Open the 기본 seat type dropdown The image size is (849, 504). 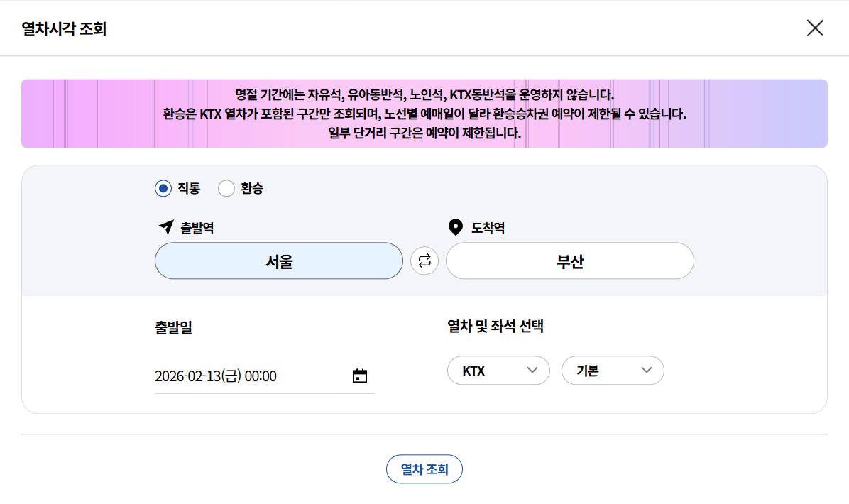pos(612,370)
